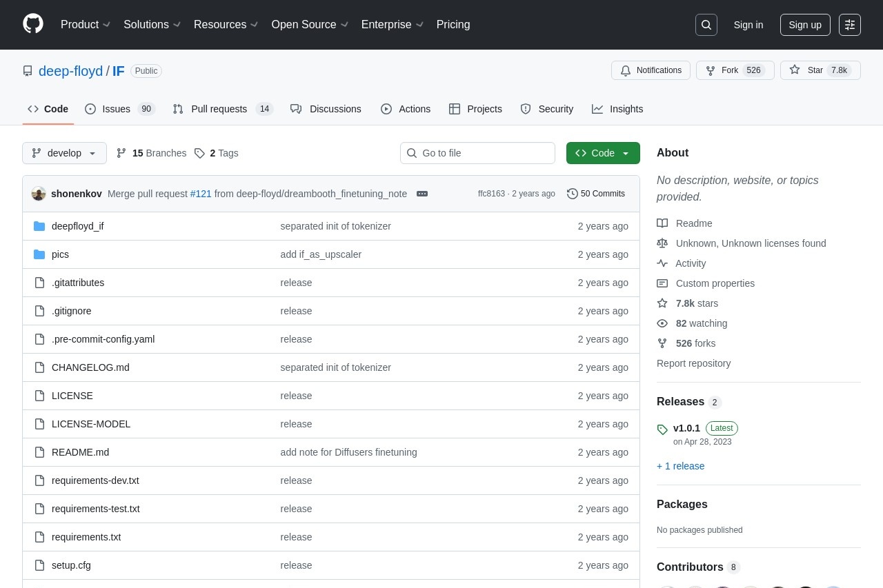Open the requirements-test.txt file
Viewport: 883px width, 588px height.
pyautogui.click(x=96, y=509)
